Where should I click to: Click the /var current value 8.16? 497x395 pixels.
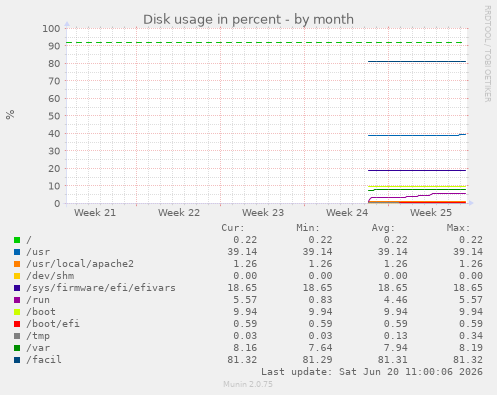click(245, 348)
